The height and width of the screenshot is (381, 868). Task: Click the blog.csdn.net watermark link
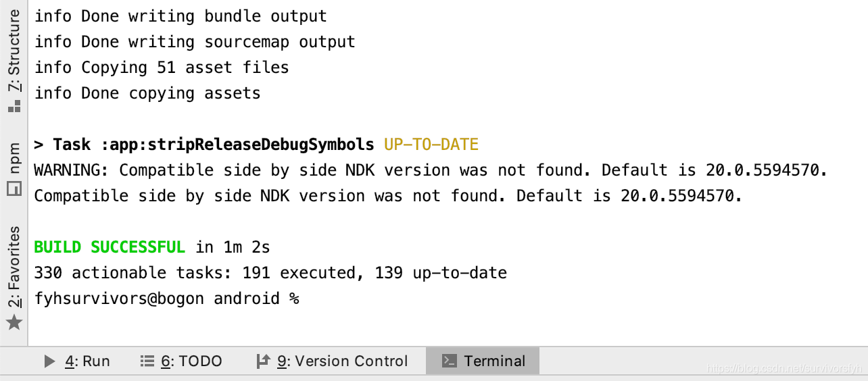point(784,369)
